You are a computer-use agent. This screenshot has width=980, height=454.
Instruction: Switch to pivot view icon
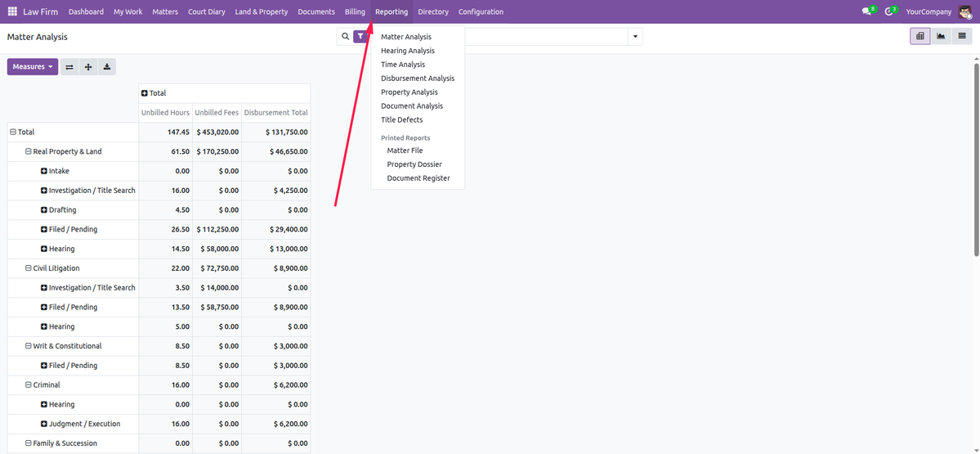(x=920, y=36)
